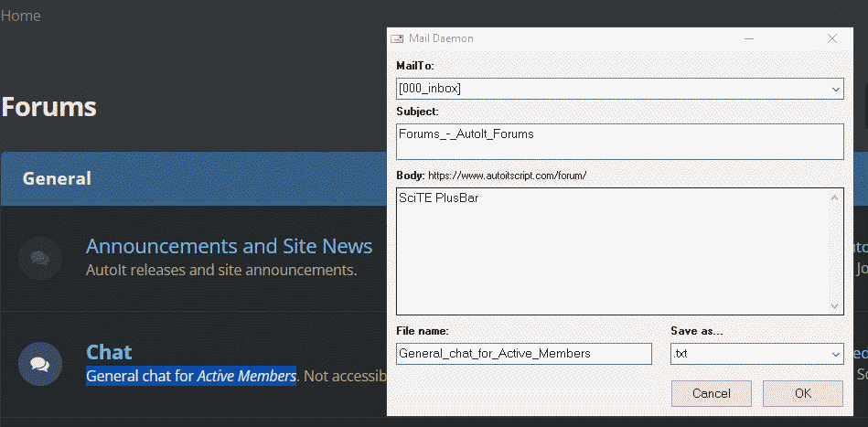
Task: Click Body scrollbar up arrow
Action: [x=835, y=197]
